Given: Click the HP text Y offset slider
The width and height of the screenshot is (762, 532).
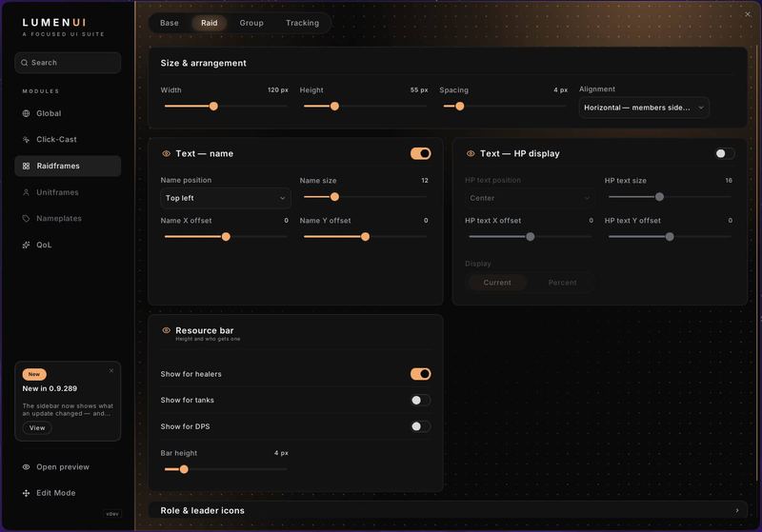Looking at the screenshot, I should pyautogui.click(x=670, y=236).
